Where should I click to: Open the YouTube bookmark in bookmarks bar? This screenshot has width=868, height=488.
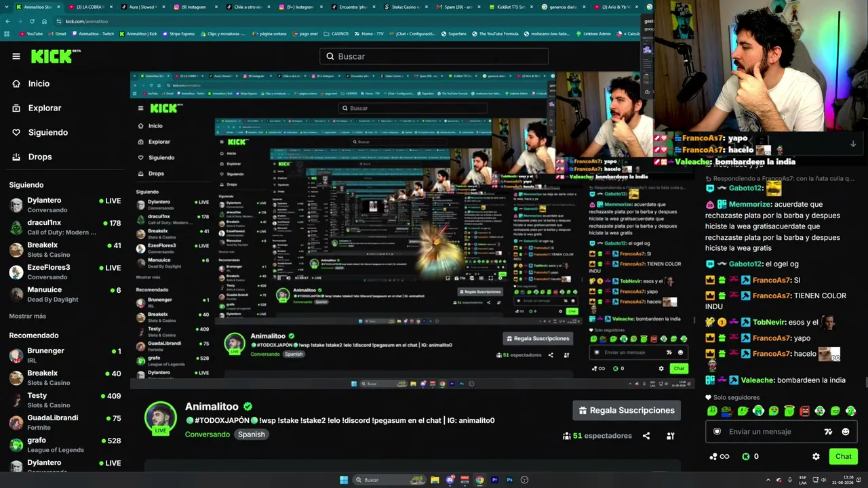click(x=31, y=33)
